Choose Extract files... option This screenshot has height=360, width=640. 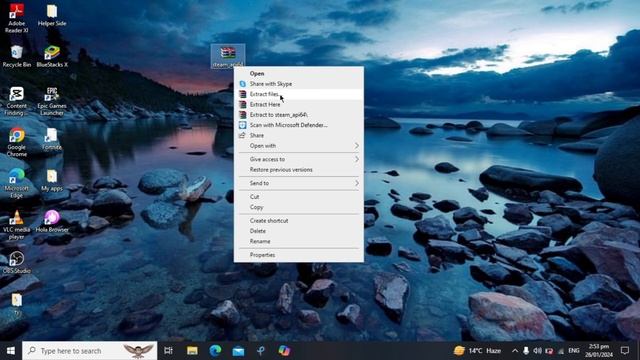(299, 94)
